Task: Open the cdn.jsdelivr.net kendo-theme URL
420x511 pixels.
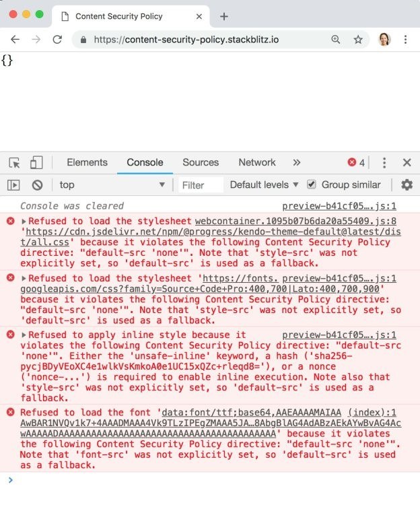Action: tap(211, 237)
